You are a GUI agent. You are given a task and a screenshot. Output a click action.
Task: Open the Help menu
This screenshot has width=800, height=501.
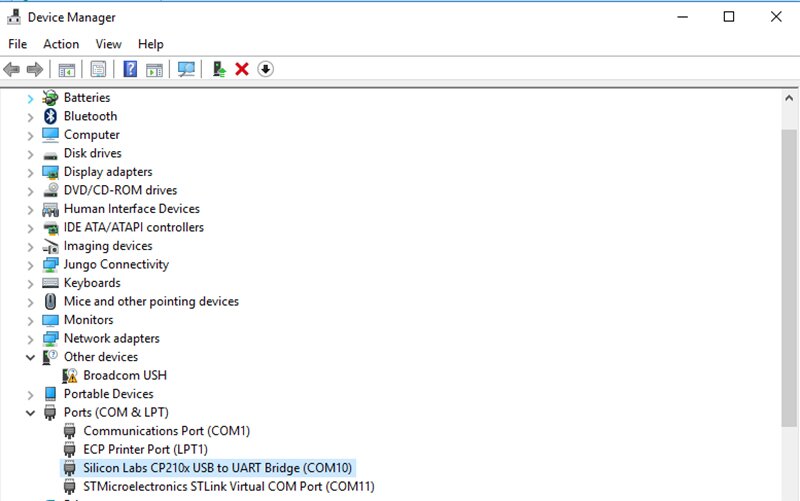(x=151, y=44)
